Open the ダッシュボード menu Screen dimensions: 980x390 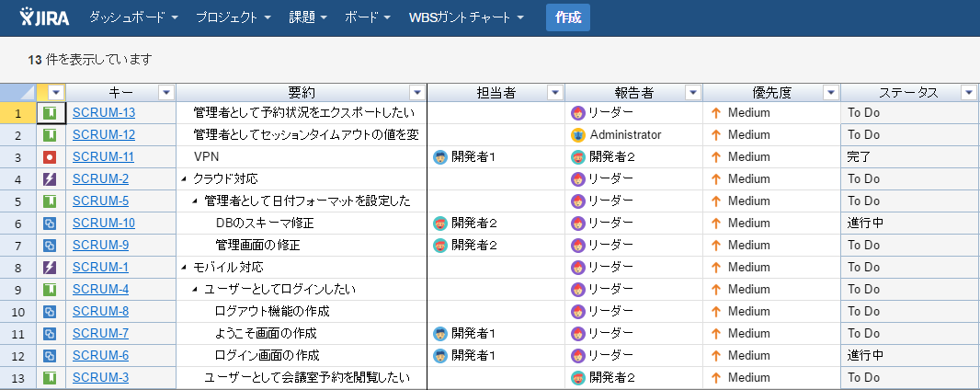[133, 17]
